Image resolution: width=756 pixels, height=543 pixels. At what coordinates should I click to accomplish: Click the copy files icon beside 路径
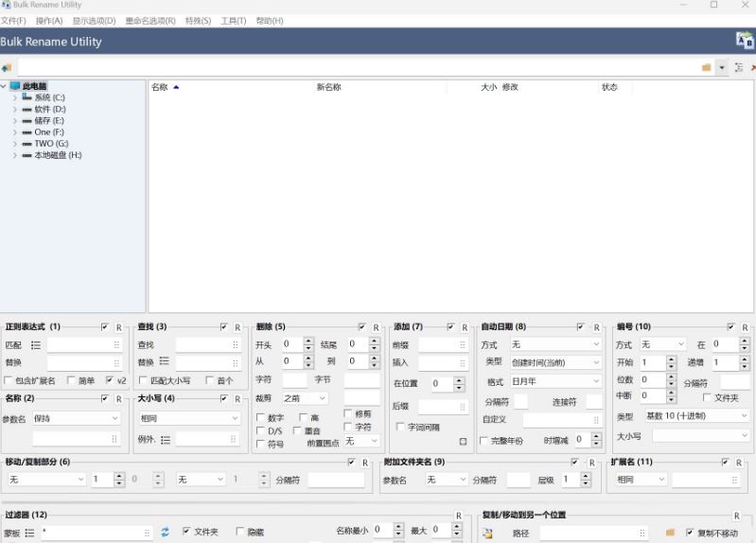coord(487,534)
